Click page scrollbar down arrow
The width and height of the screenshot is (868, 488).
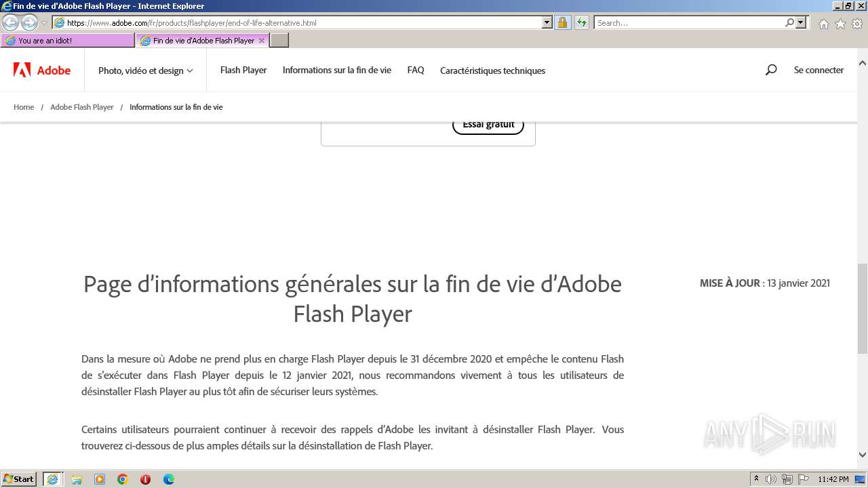[x=863, y=455]
